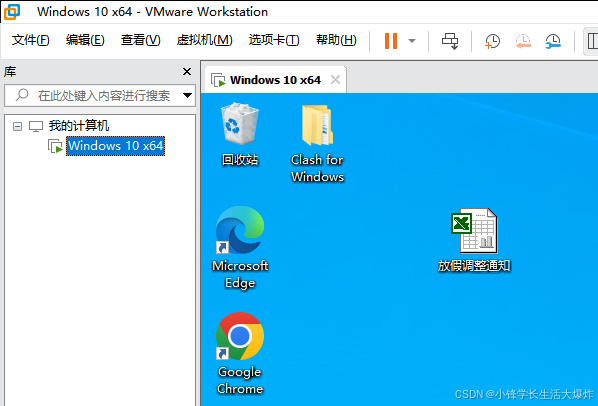Click the VMware Workstation logo icon

pyautogui.click(x=12, y=11)
